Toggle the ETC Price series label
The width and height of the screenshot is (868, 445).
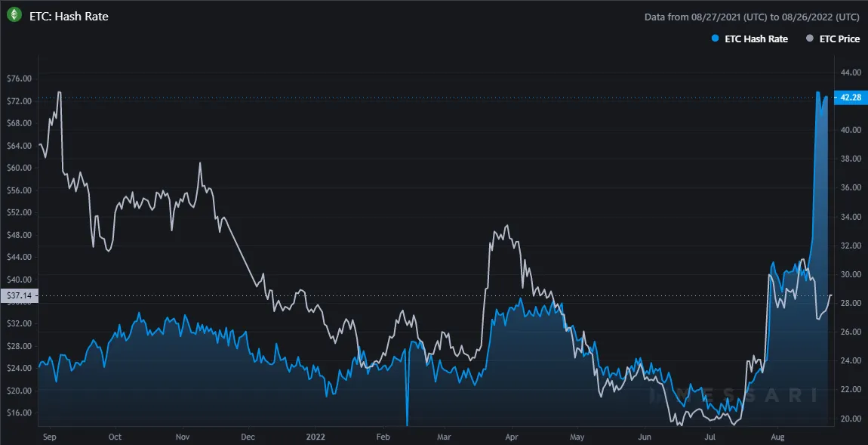coord(841,39)
